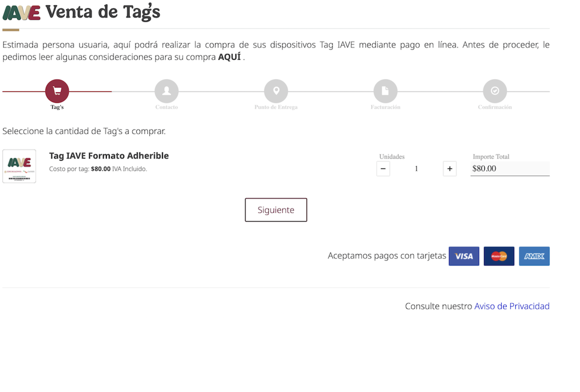Click the Visa card logo
The height and width of the screenshot is (392, 580).
point(464,256)
